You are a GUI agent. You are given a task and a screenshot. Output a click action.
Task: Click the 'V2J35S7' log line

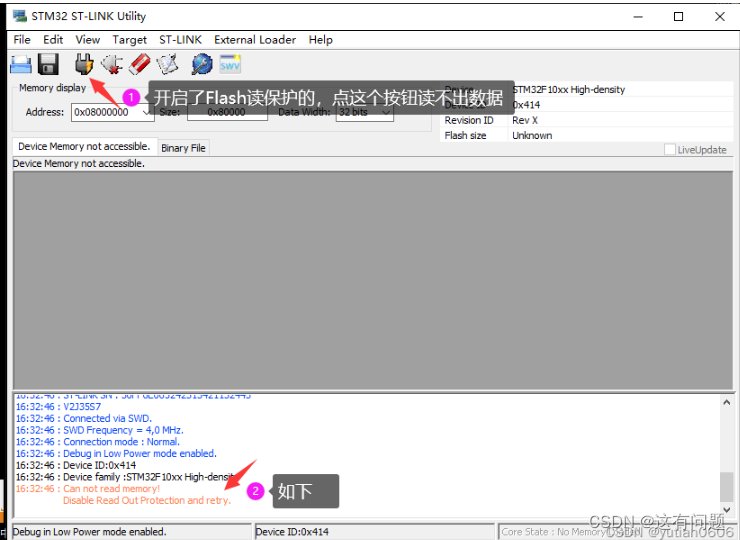(x=58, y=406)
